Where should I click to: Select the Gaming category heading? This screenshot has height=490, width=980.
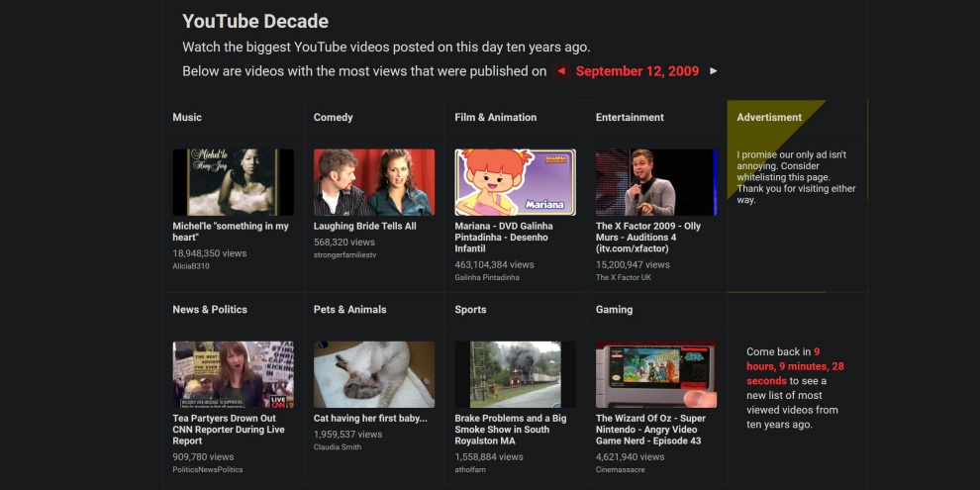tap(615, 310)
